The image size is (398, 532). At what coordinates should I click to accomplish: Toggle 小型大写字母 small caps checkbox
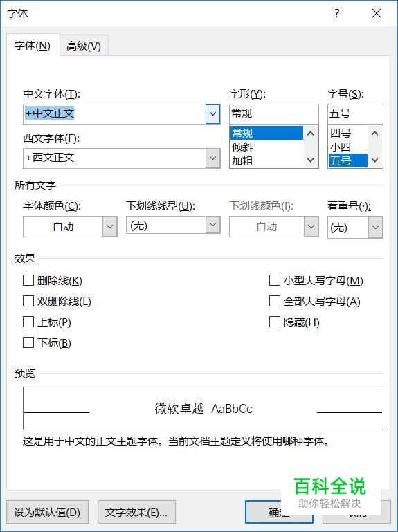[x=274, y=281]
